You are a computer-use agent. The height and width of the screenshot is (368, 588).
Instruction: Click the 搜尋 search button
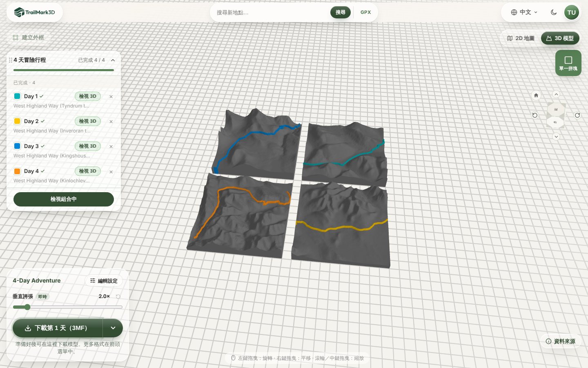tap(341, 12)
